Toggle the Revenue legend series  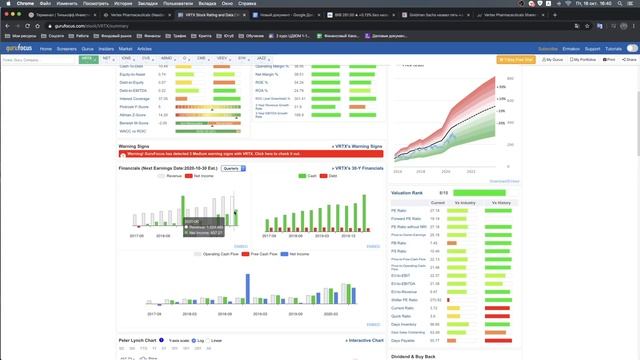(x=169, y=176)
